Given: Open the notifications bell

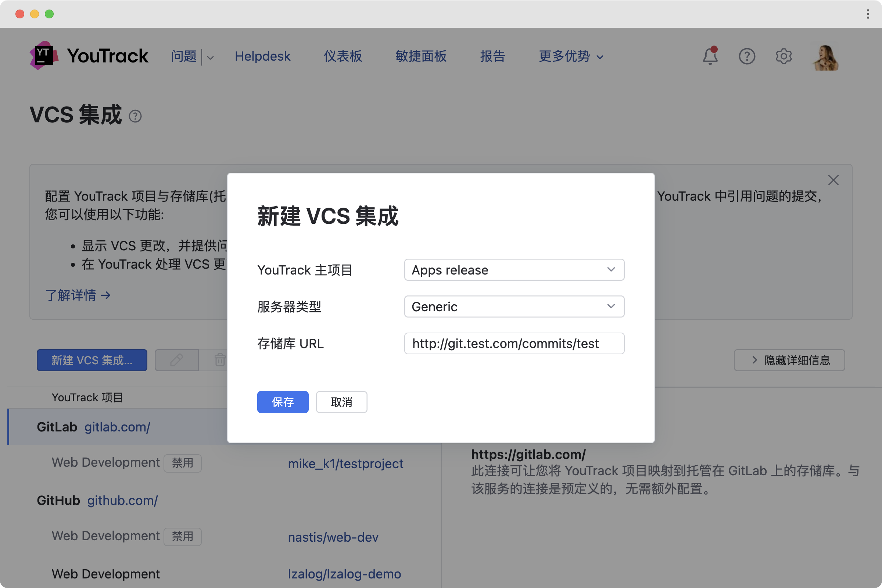Looking at the screenshot, I should (710, 56).
